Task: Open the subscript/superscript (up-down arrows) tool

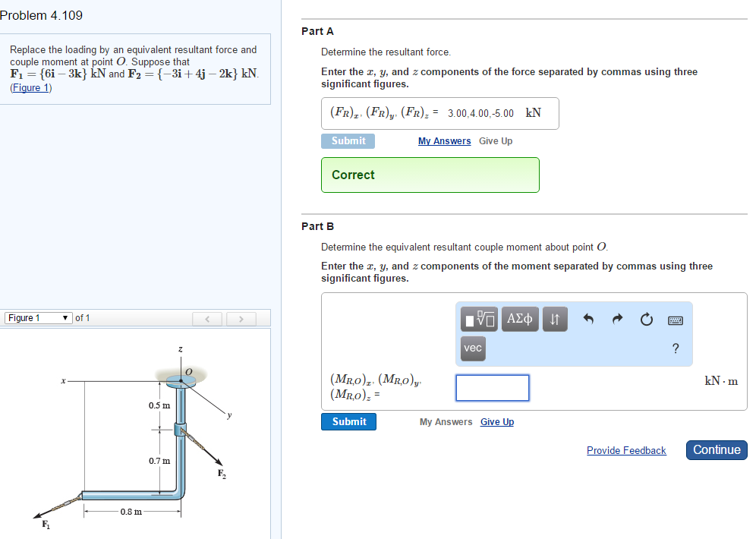Action: 555,319
